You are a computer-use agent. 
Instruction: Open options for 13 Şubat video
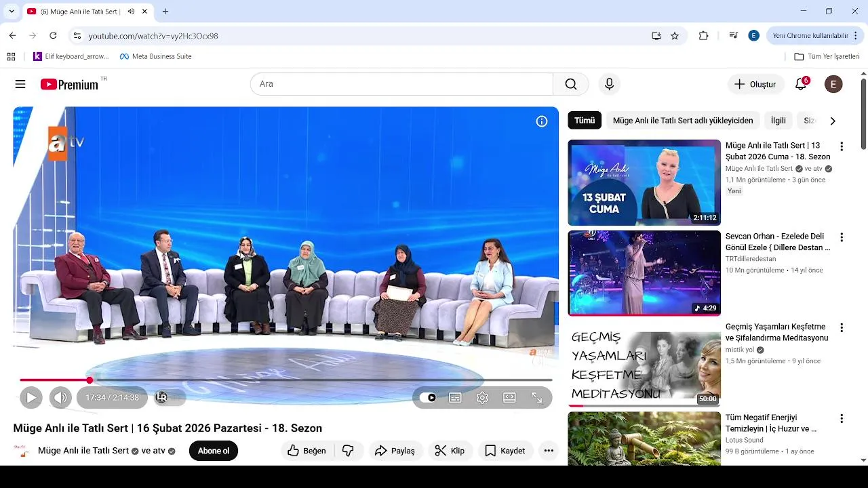pos(842,146)
